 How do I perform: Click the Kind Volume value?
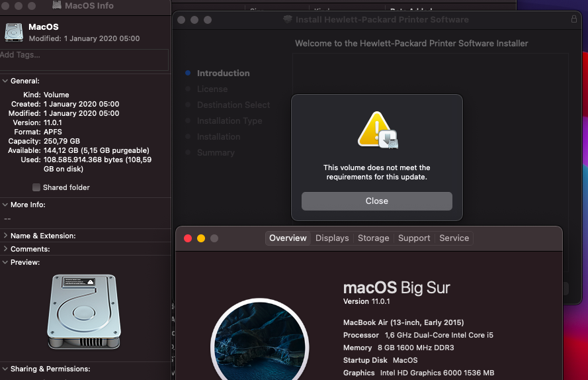coord(56,95)
